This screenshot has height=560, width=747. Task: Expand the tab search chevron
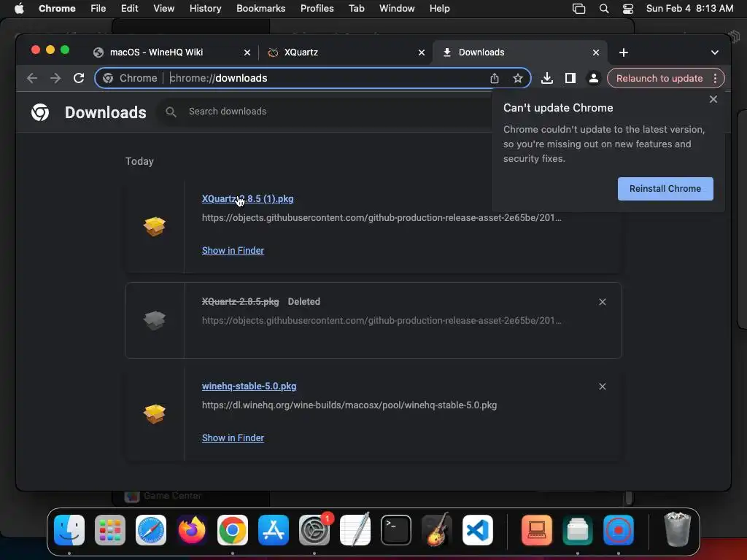click(715, 52)
